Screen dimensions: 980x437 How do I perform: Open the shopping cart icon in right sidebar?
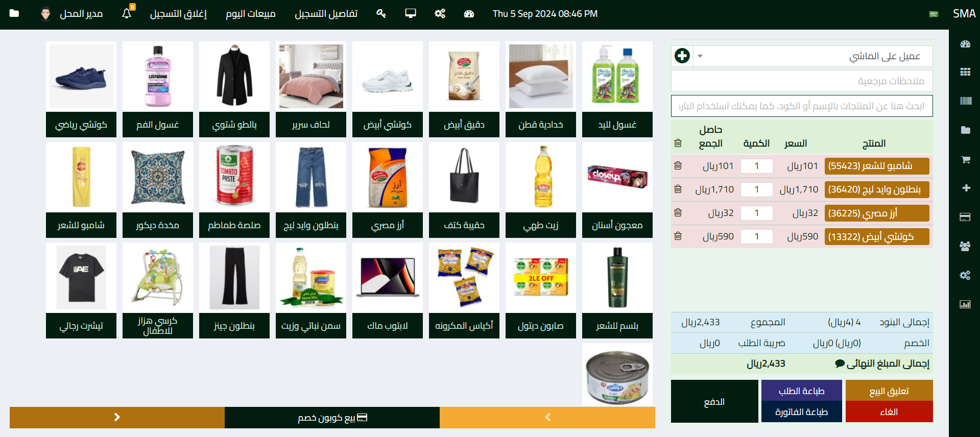(965, 159)
